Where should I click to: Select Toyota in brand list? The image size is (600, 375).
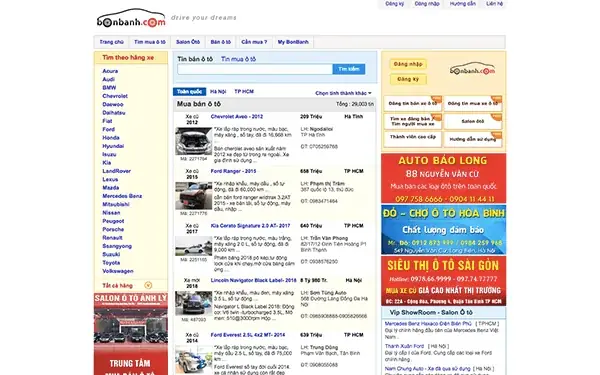(111, 263)
